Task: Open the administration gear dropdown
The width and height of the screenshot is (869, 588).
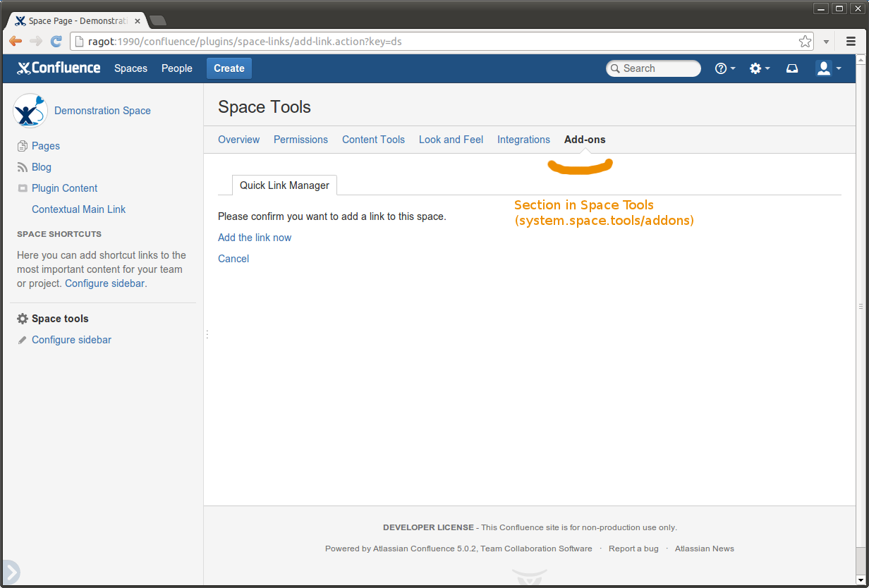Action: click(759, 68)
